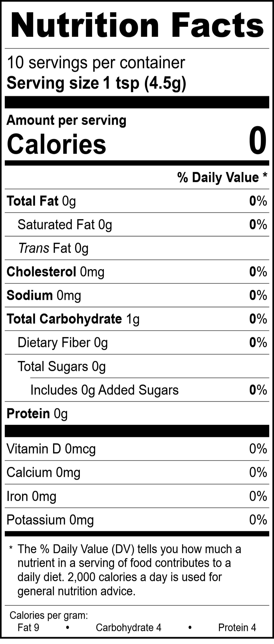Click the Dietary Fiber 0g label
The width and height of the screenshot is (274, 644).
(63, 343)
